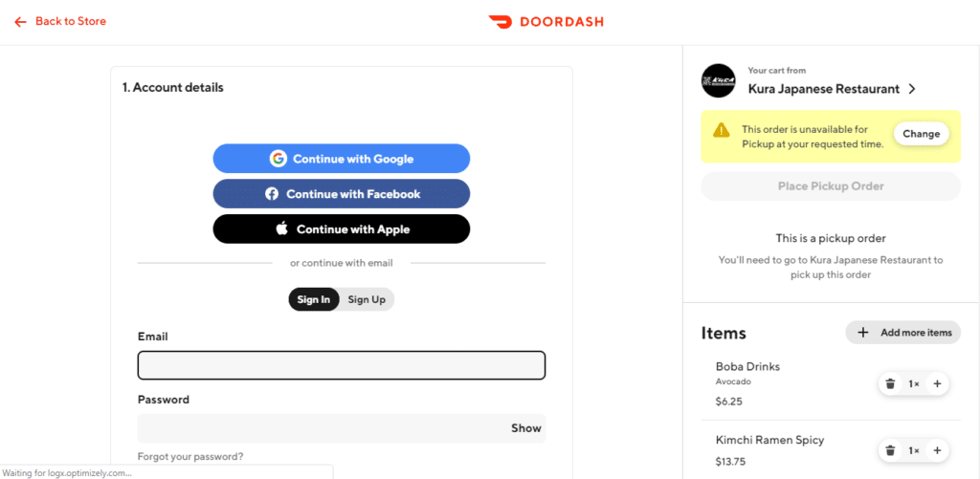Switch to the Sign Up option
The image size is (980, 479).
(x=367, y=299)
